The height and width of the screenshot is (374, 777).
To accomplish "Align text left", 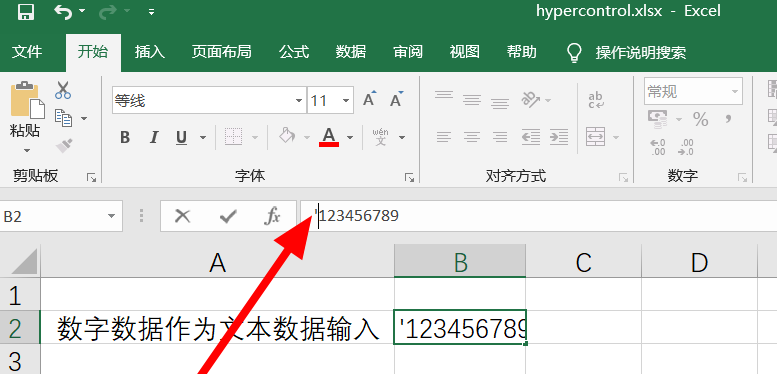I will point(444,137).
